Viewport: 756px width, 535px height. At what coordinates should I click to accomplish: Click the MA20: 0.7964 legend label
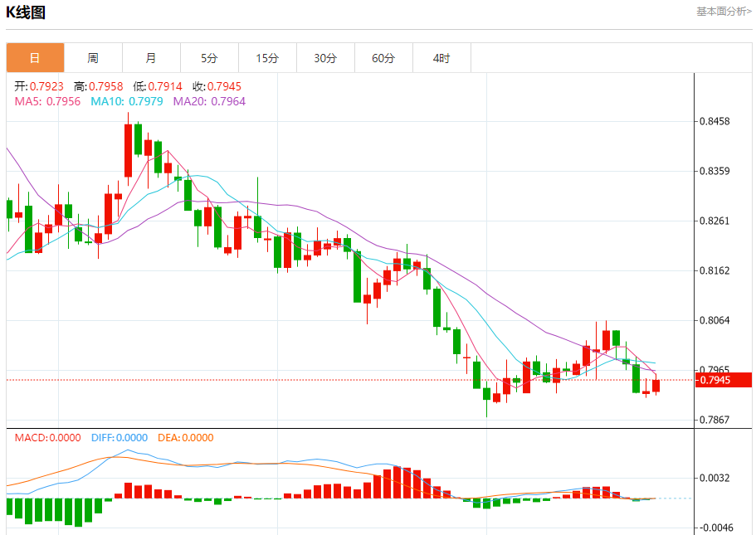tap(209, 101)
